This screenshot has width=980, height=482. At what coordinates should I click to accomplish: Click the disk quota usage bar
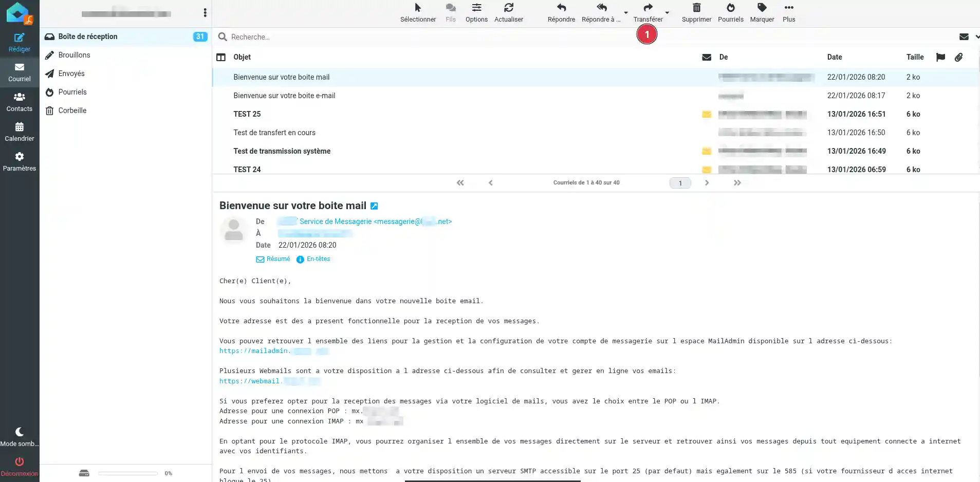[x=128, y=473]
